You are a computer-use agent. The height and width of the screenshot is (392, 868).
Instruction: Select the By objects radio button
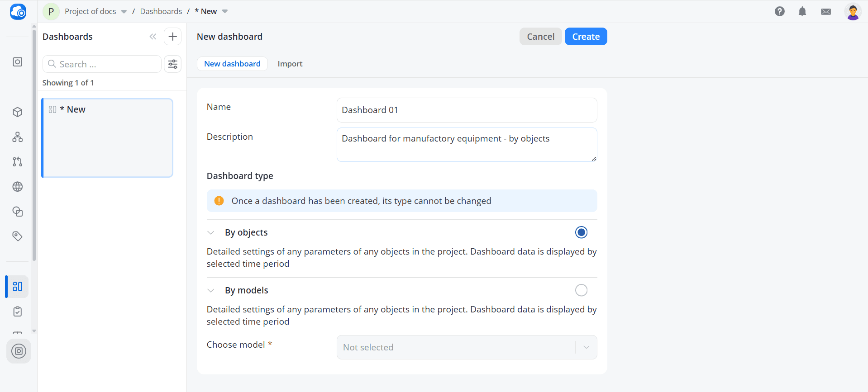pyautogui.click(x=581, y=232)
